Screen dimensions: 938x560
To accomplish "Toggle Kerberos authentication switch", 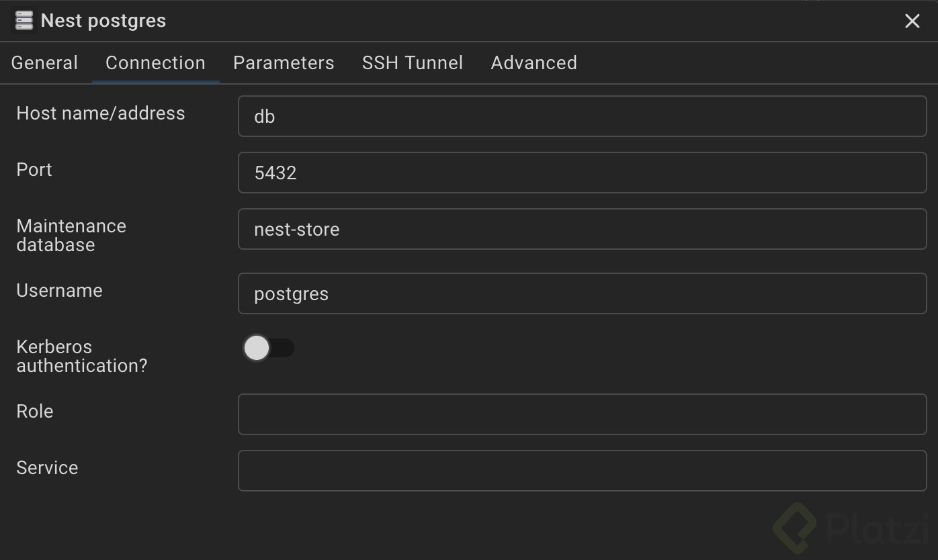I will point(268,348).
